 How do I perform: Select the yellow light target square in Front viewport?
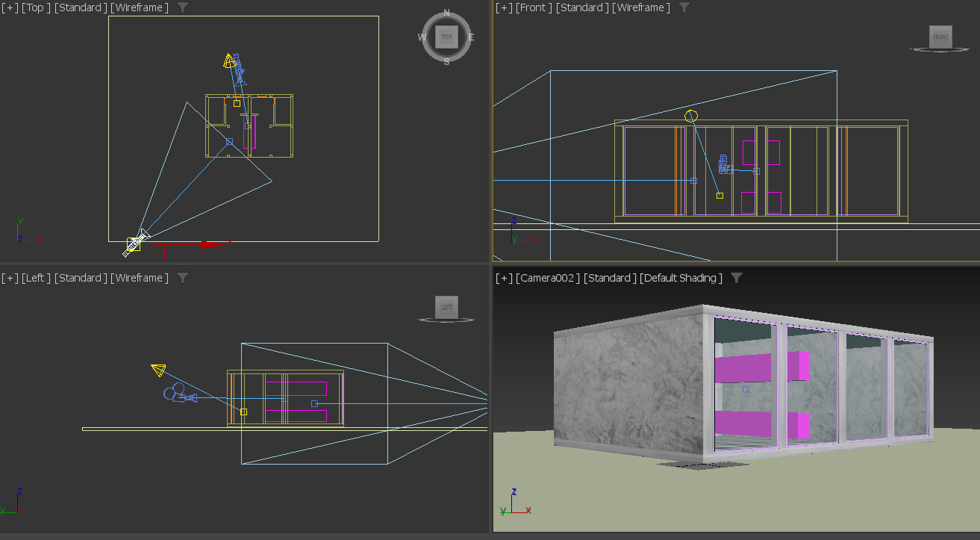(x=720, y=196)
